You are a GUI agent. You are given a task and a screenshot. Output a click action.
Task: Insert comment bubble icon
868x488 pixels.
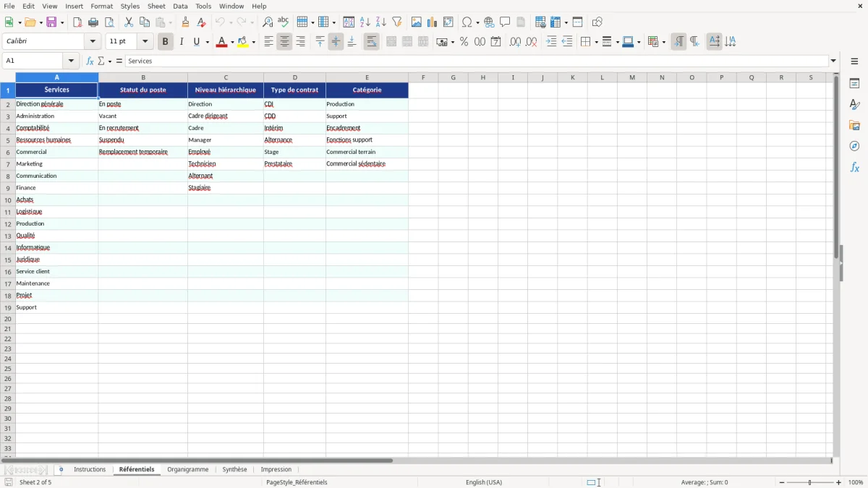505,22
